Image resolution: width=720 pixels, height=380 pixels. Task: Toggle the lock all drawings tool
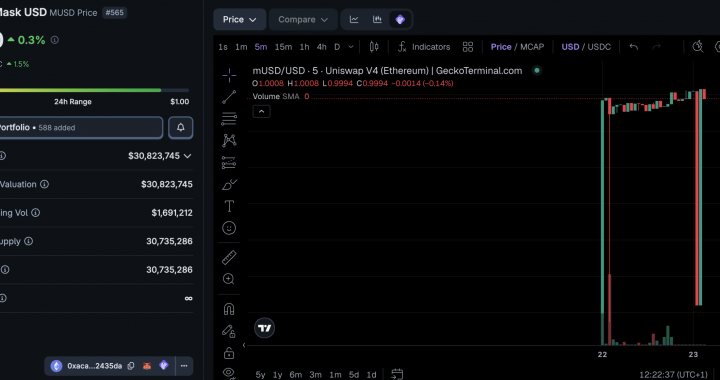pyautogui.click(x=229, y=352)
